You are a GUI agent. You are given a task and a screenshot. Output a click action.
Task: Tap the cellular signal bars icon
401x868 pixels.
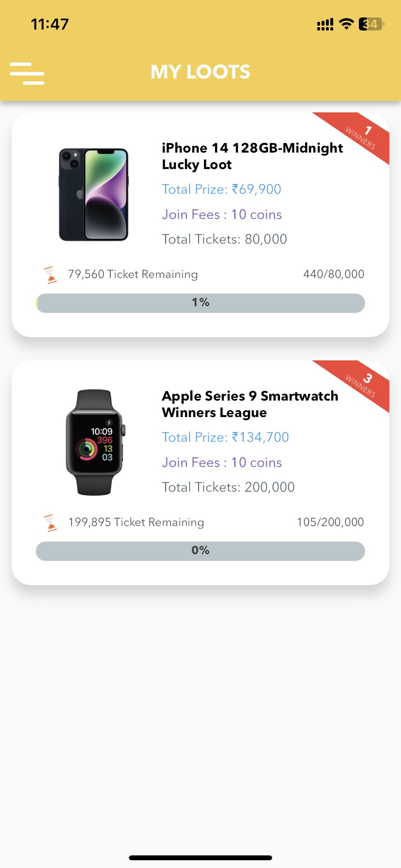pos(325,24)
